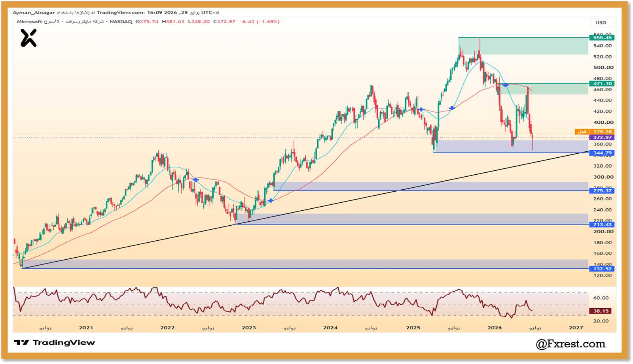Click the open value 375.74
Image resolution: width=633 pixels, height=364 pixels.
[x=149, y=22]
